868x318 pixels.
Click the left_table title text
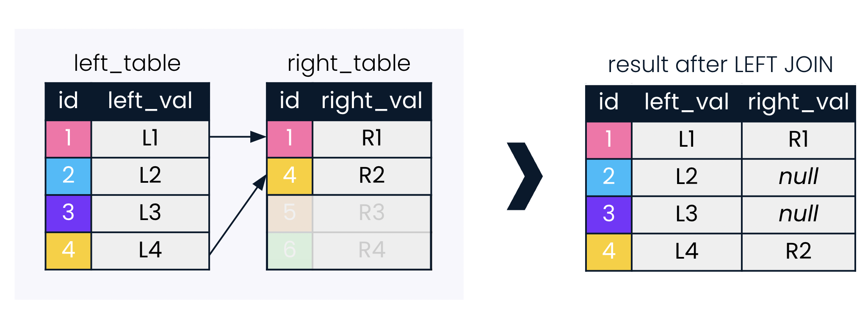[127, 64]
